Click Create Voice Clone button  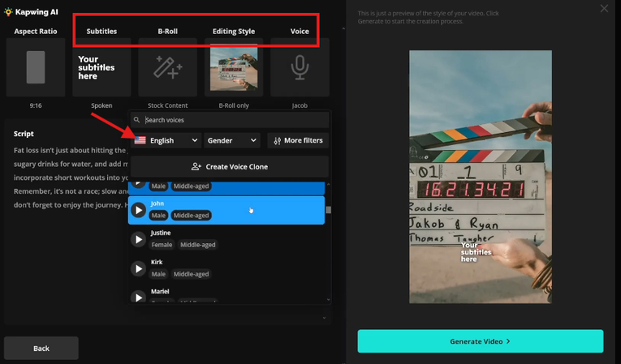230,166
